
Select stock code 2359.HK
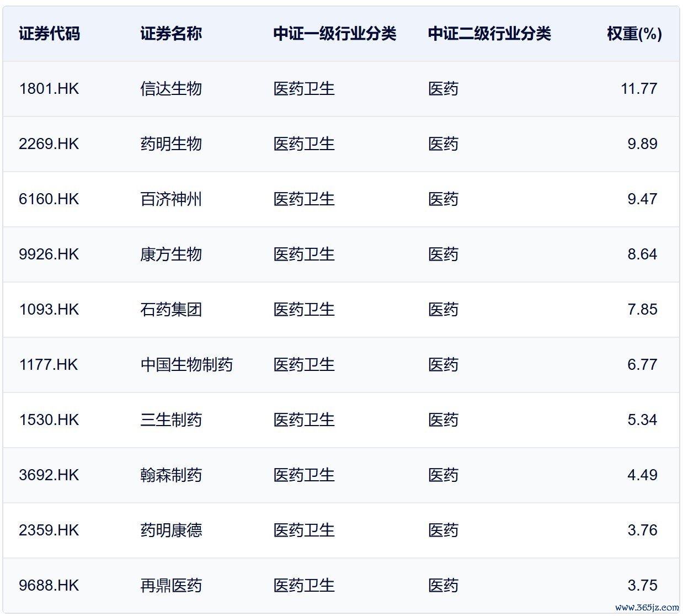click(x=49, y=530)
